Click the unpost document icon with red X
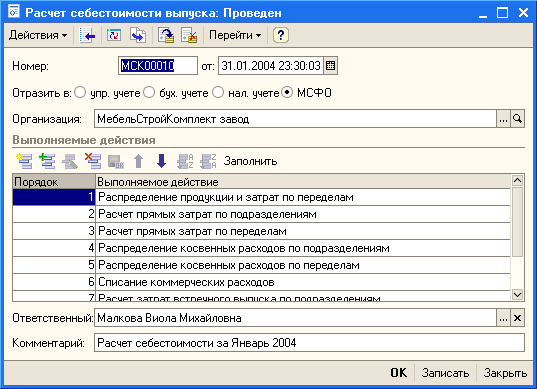 coord(189,35)
